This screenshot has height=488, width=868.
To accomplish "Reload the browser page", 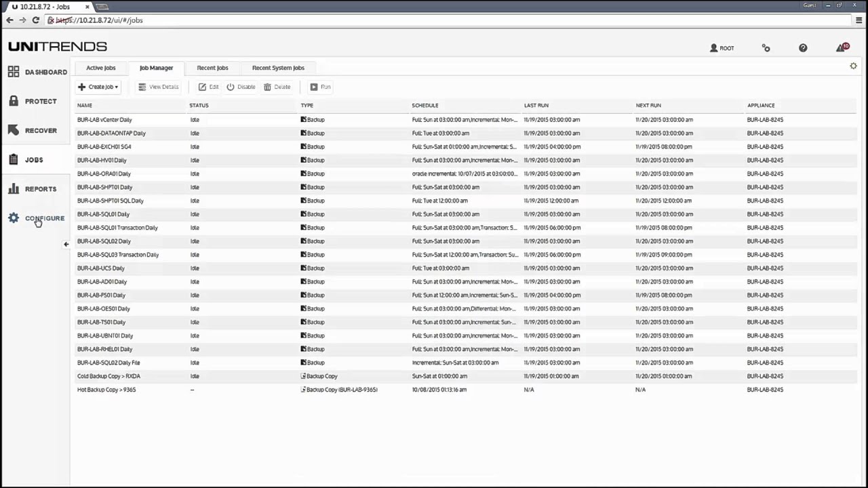I will 35,20.
